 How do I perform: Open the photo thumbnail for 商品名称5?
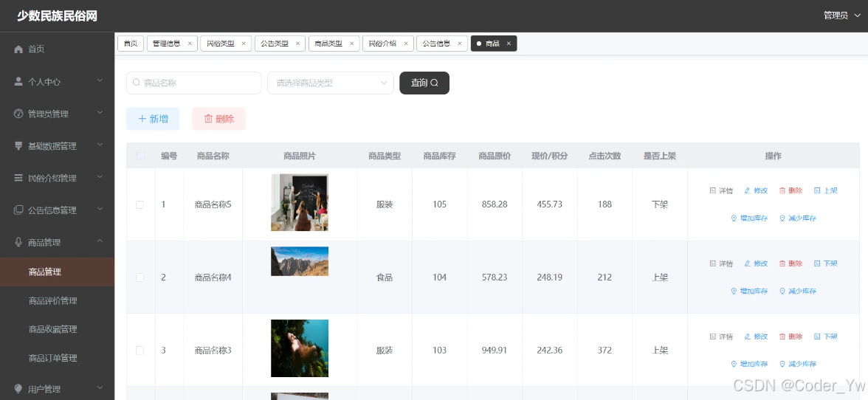[x=300, y=202]
